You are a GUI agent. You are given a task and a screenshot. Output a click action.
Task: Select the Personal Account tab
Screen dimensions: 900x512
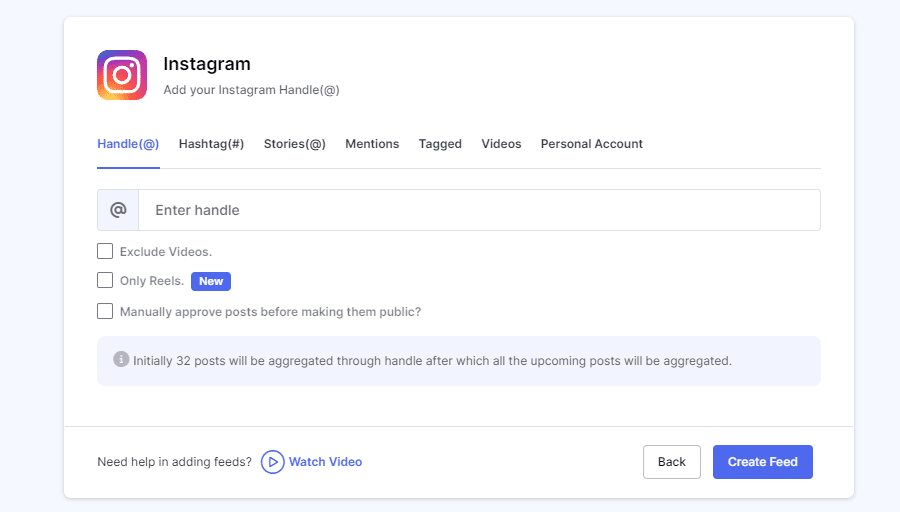pyautogui.click(x=592, y=144)
